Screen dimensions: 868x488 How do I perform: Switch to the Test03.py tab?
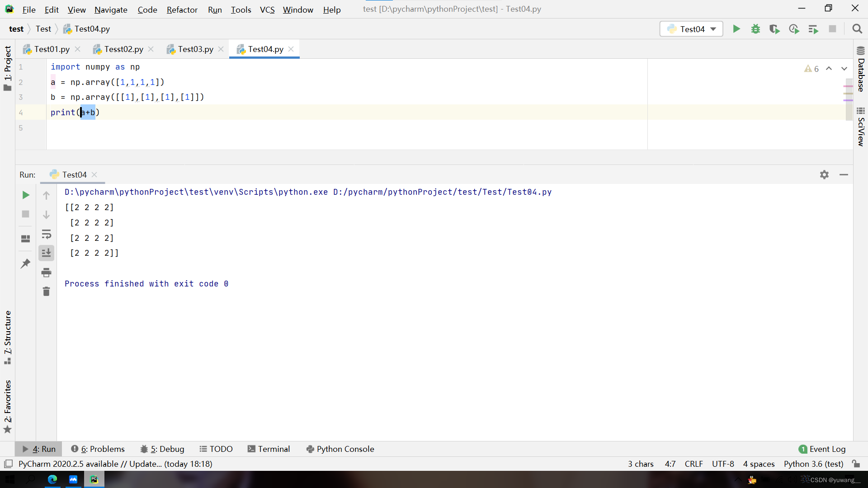click(195, 49)
